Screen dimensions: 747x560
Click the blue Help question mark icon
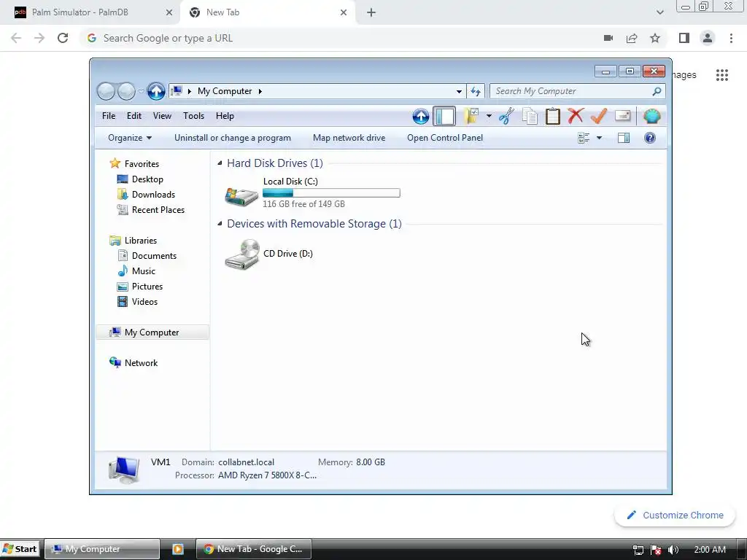(650, 138)
